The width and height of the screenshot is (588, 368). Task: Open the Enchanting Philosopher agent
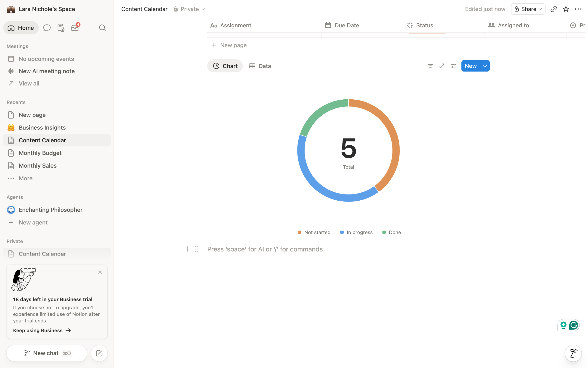[57, 210]
